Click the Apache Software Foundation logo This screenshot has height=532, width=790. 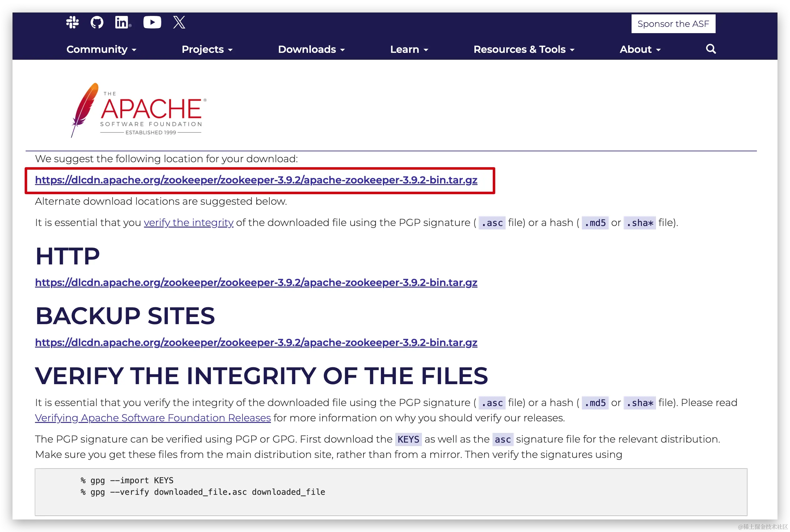coord(139,110)
